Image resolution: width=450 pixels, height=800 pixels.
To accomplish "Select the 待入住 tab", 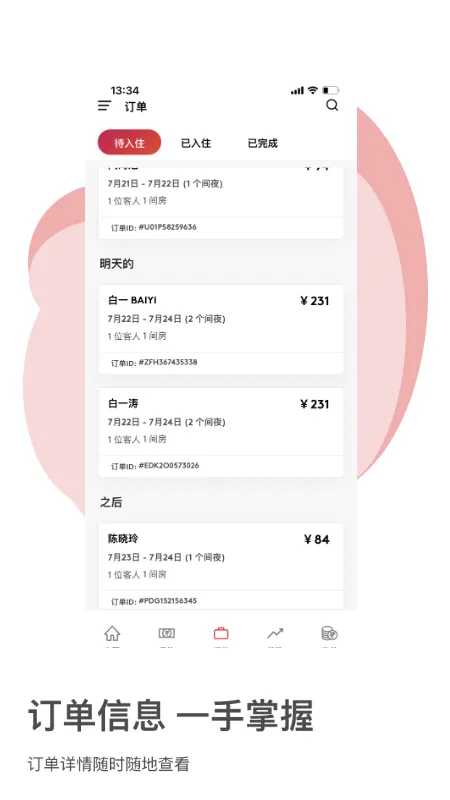I will tap(130, 142).
